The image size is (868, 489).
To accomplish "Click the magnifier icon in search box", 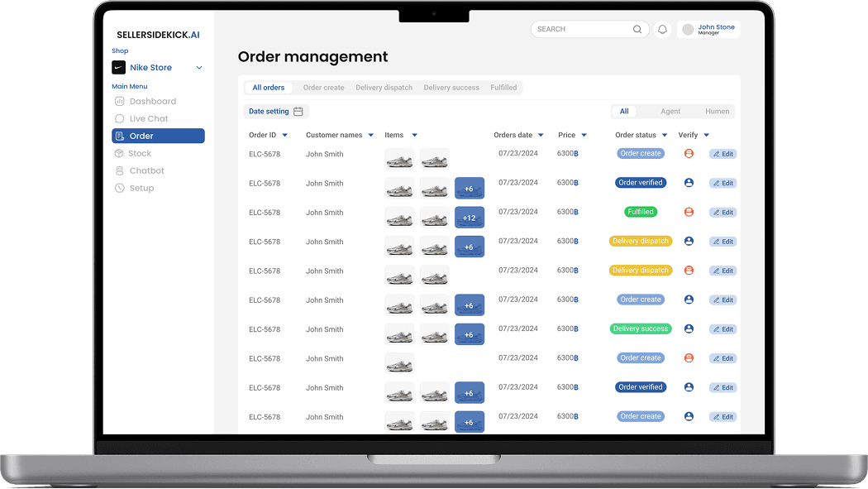I will (637, 29).
